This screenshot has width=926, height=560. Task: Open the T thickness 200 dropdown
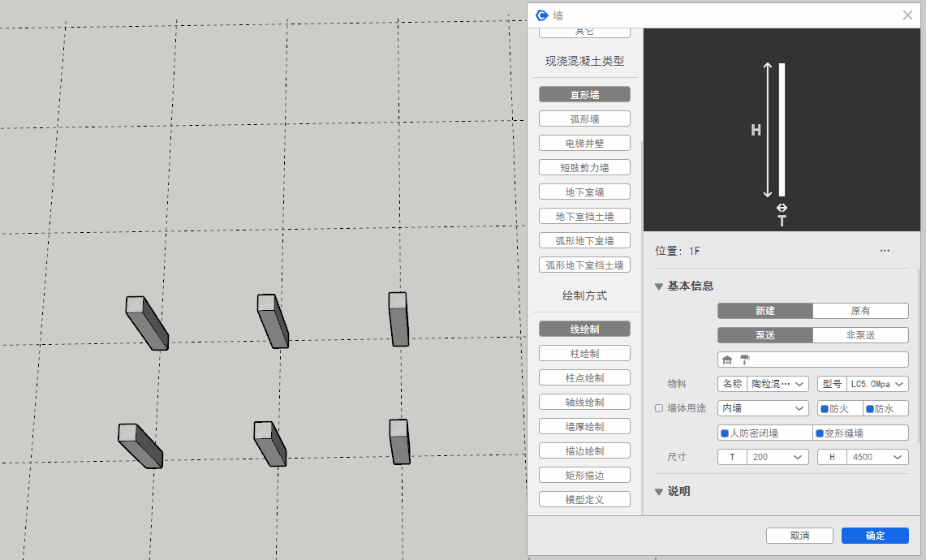(777, 457)
